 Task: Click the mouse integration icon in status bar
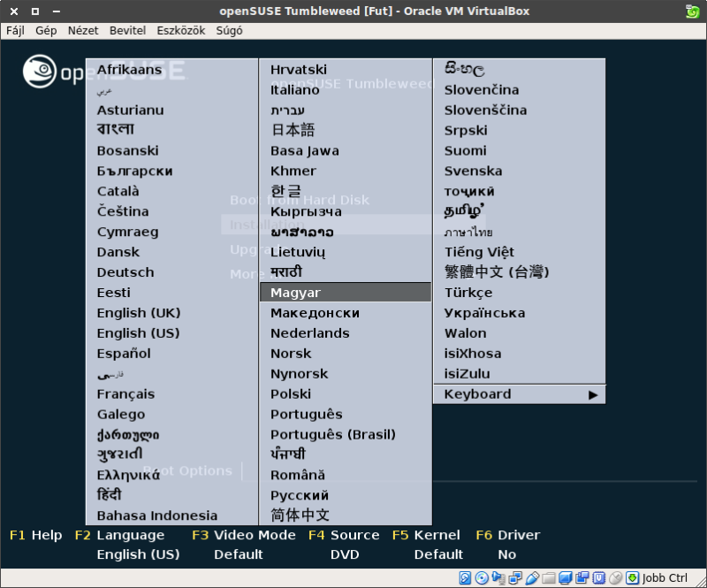point(615,577)
